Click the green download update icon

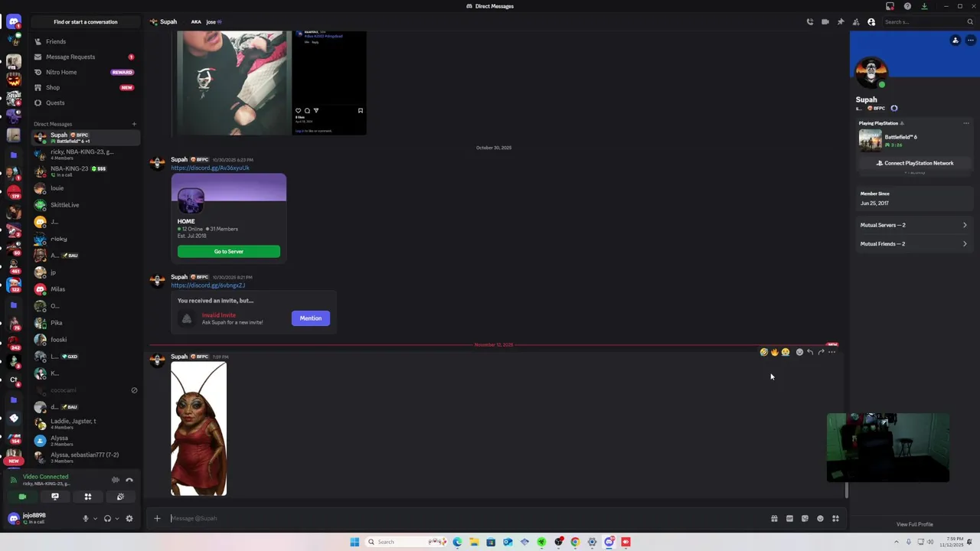(924, 6)
